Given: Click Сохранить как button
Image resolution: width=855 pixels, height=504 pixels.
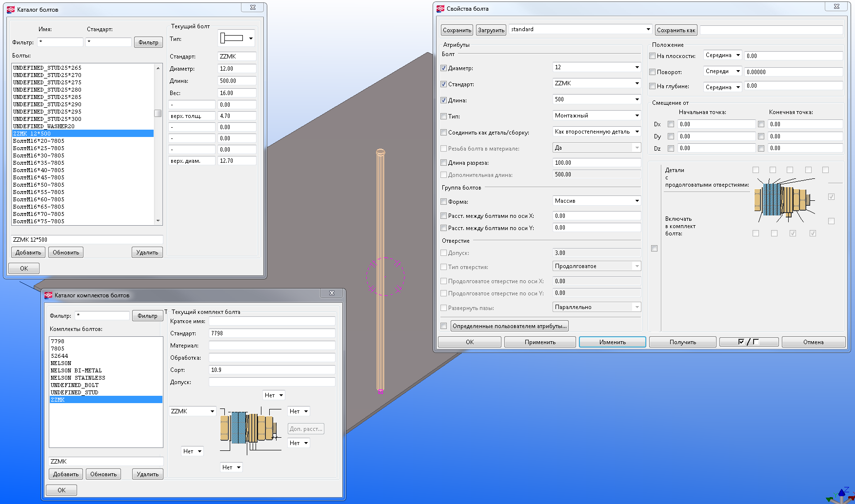Looking at the screenshot, I should (x=676, y=30).
